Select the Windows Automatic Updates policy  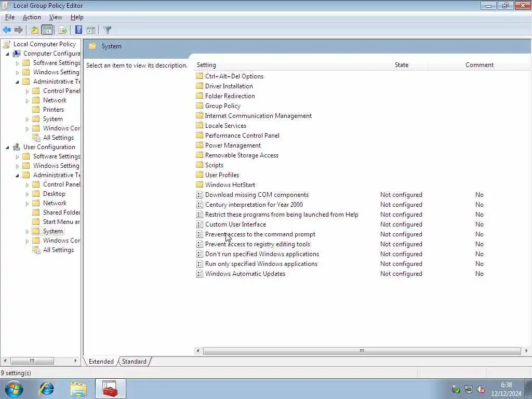(x=245, y=273)
